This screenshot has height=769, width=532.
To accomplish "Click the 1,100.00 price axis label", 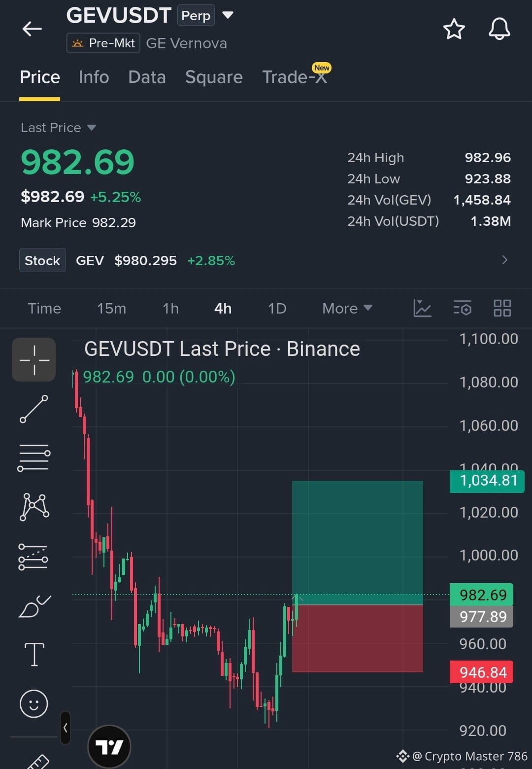I will point(489,339).
